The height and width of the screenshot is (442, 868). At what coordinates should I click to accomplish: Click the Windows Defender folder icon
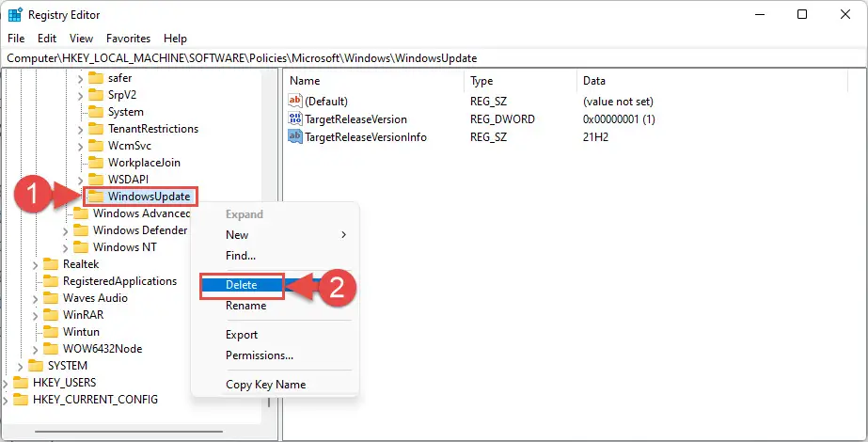point(81,229)
